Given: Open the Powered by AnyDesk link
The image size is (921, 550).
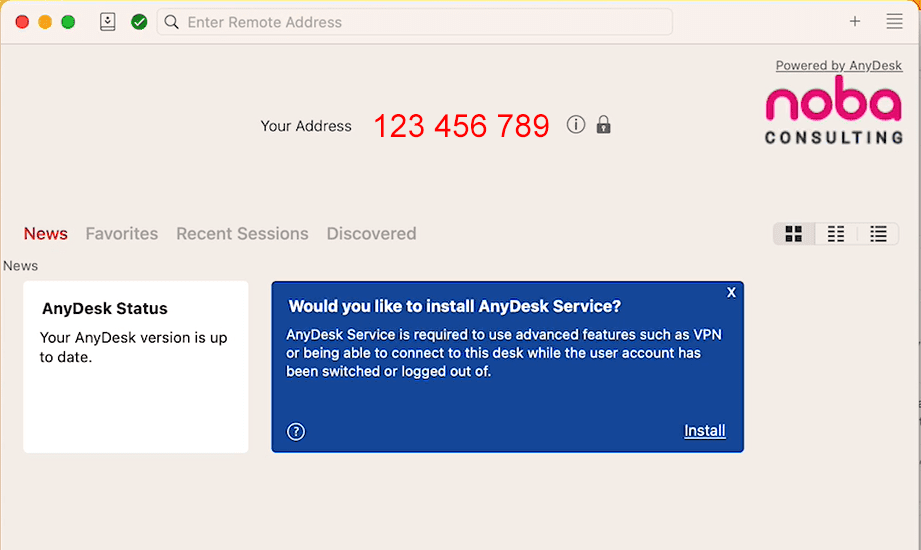Looking at the screenshot, I should (x=838, y=66).
